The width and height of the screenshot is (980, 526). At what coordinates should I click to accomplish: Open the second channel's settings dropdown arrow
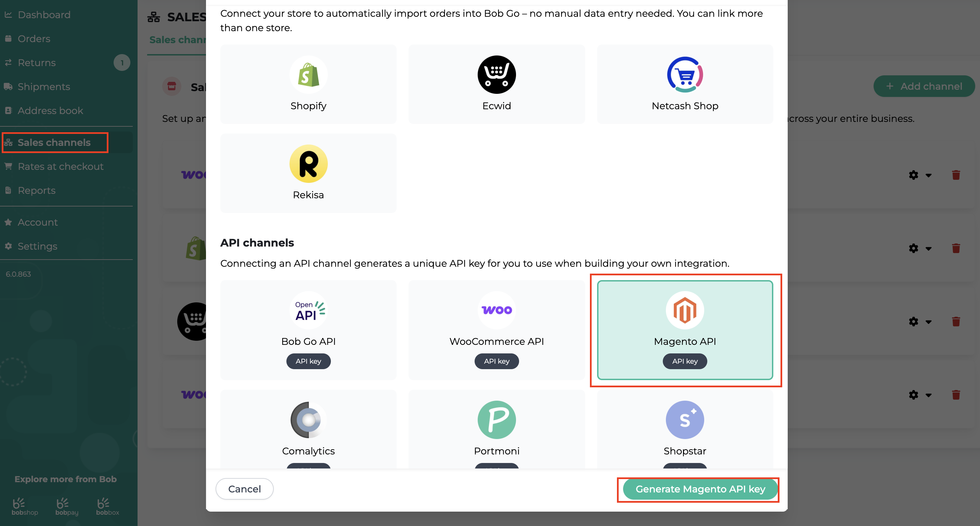(929, 249)
